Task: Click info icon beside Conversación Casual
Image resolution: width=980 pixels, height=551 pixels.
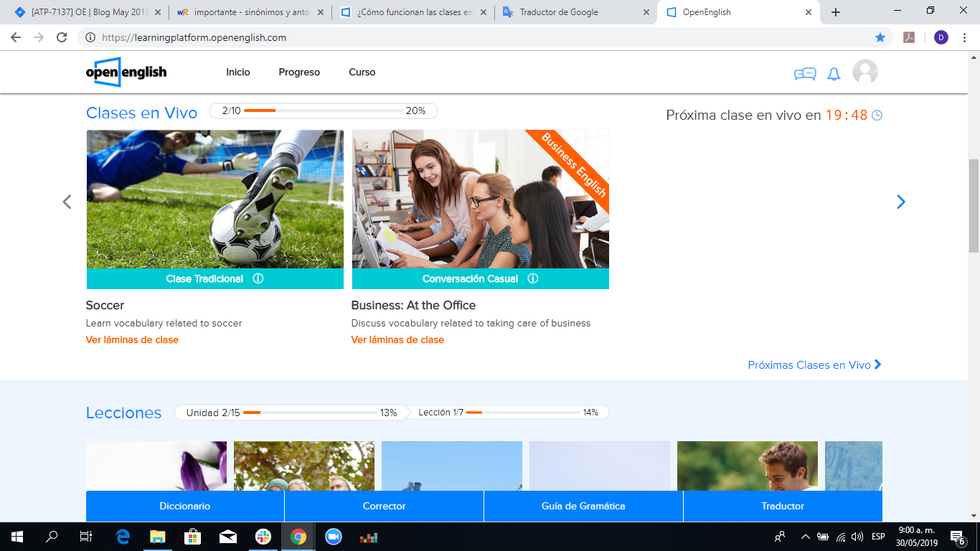Action: [x=532, y=278]
